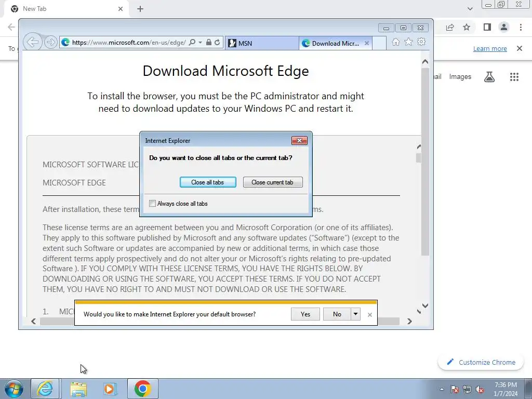The height and width of the screenshot is (399, 532).
Task: Click Internet Explorer taskbar icon
Action: (x=45, y=389)
